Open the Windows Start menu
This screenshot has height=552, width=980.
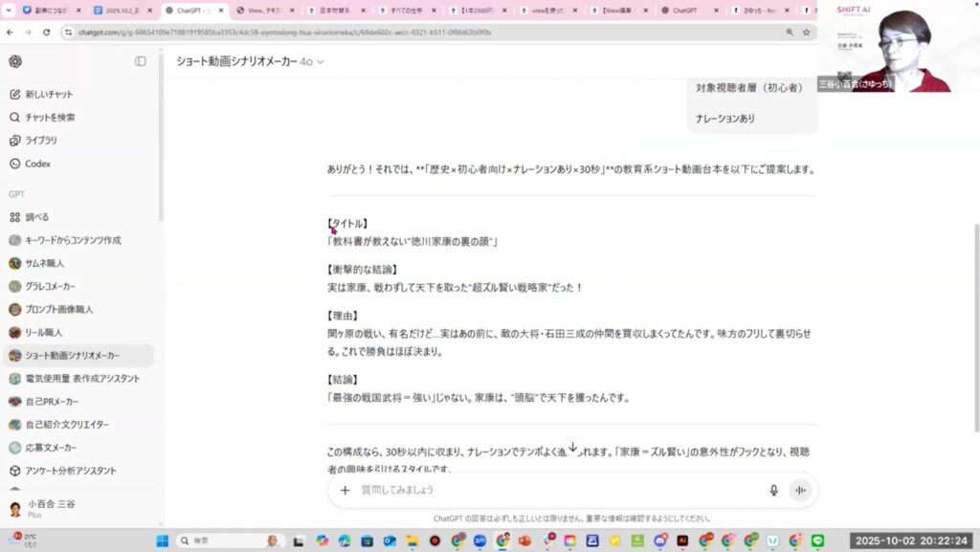pos(161,541)
